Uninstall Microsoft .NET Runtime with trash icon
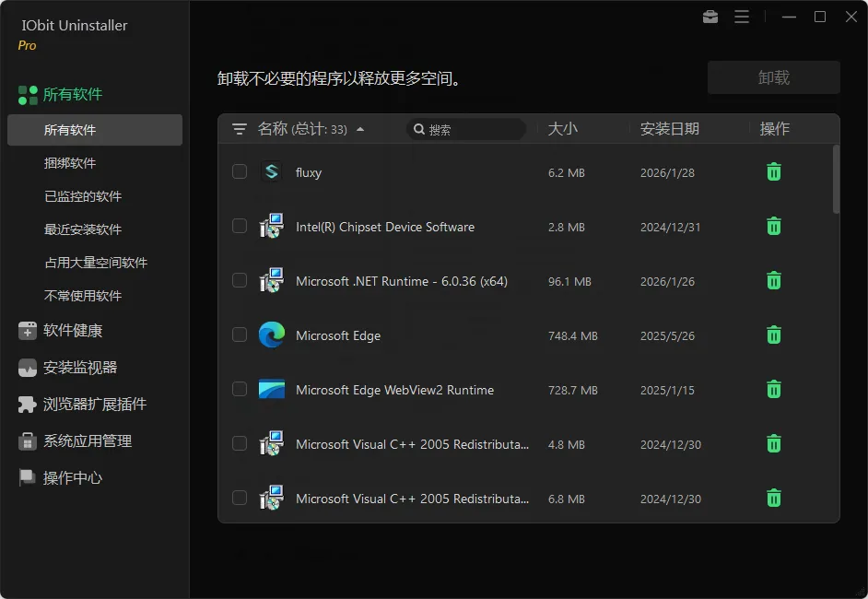 click(774, 281)
